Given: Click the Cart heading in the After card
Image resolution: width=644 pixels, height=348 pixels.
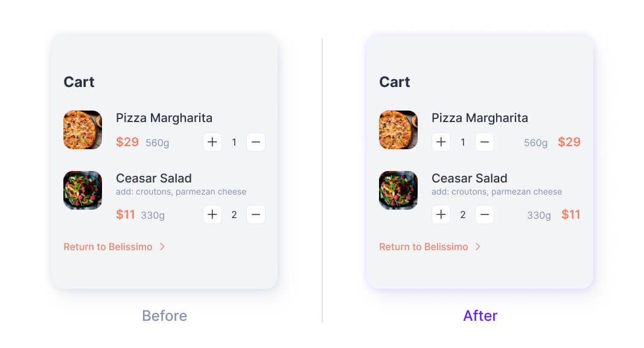Looking at the screenshot, I should (394, 82).
